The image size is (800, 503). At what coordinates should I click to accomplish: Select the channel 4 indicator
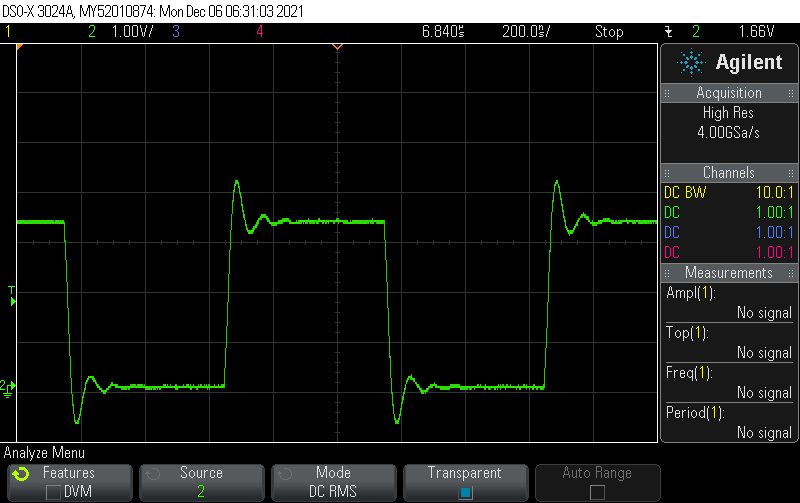(260, 32)
